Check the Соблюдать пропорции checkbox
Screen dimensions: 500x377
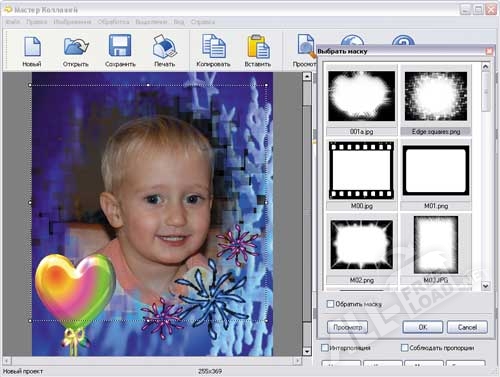[404, 348]
